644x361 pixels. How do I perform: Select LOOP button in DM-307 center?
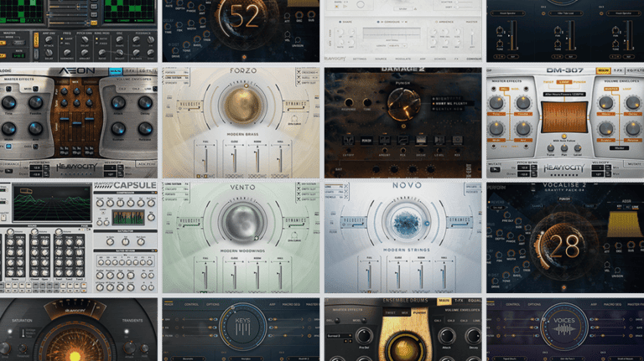pyautogui.click(x=563, y=82)
